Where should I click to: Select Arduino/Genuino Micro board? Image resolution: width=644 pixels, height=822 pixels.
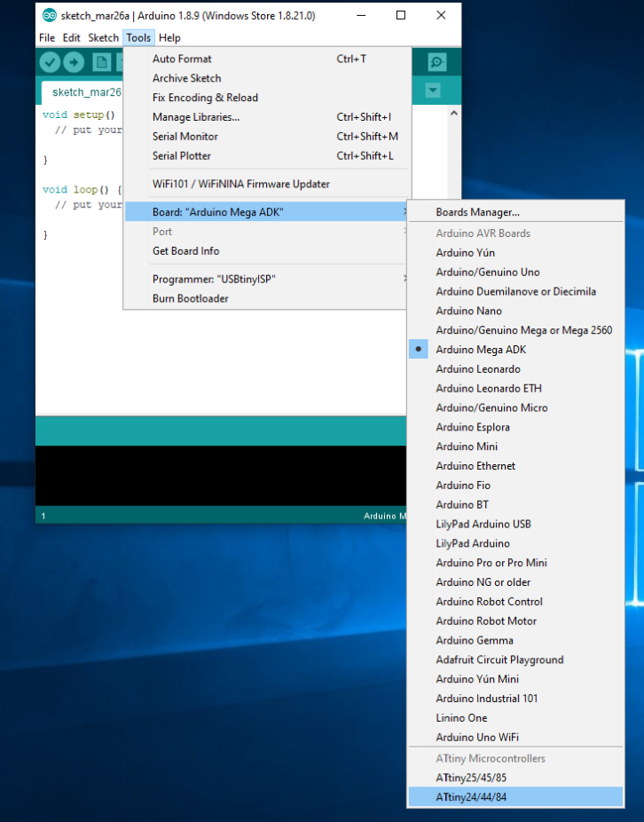click(515, 407)
